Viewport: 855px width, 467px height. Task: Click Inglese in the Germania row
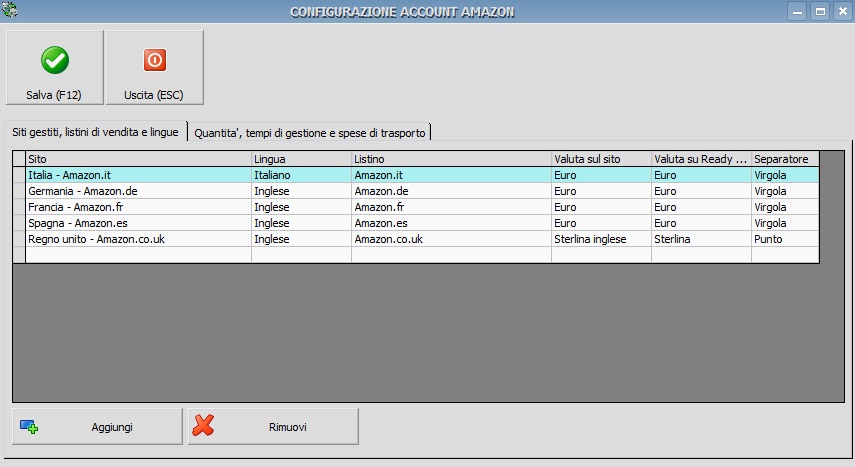(x=301, y=191)
